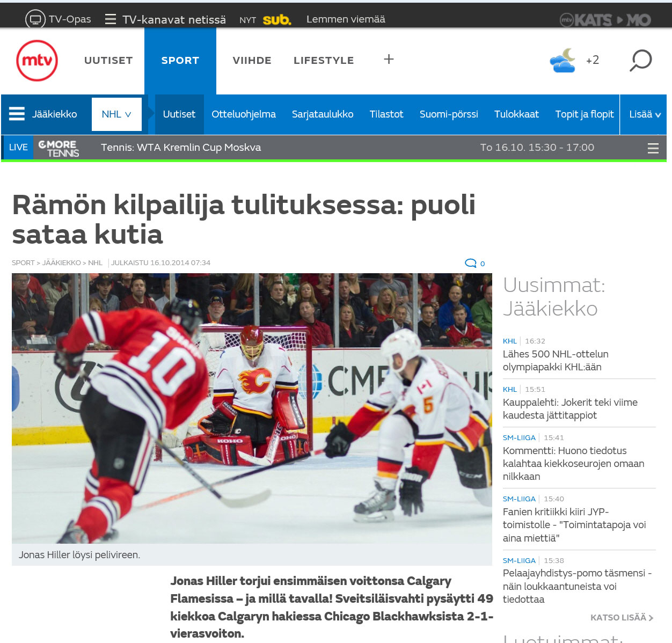
Task: Click the weather temperature +2
Action: (x=593, y=60)
